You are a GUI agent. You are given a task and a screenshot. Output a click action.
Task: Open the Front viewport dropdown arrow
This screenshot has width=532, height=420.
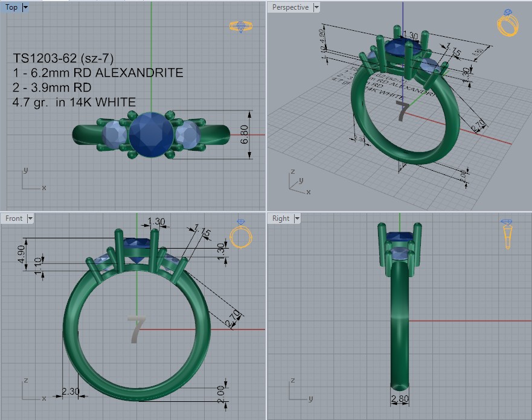[30, 218]
